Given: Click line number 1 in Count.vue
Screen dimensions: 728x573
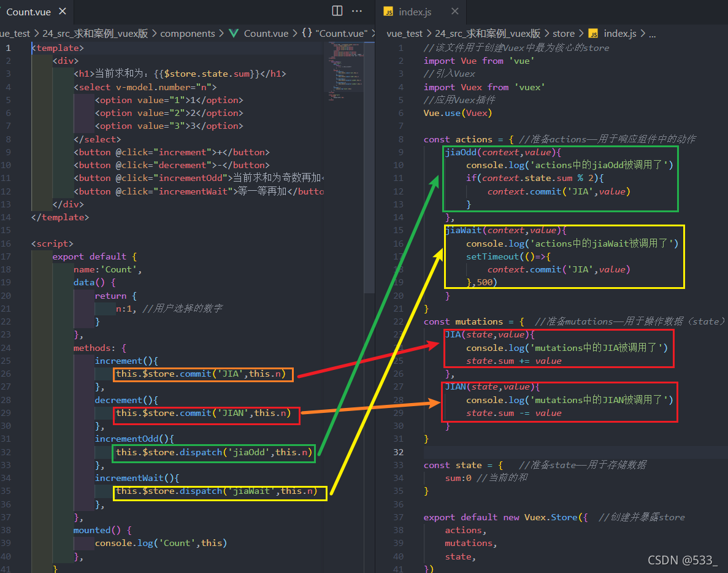Looking at the screenshot, I should pos(8,48).
